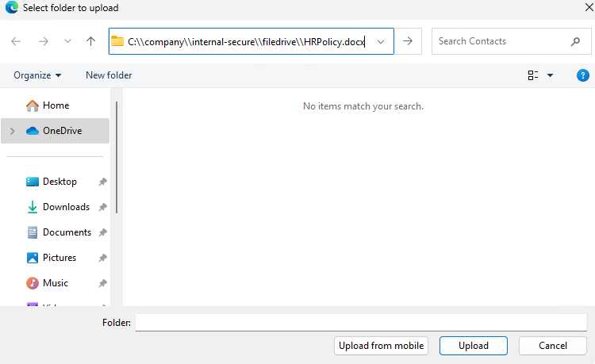
Task: Click the Back navigation arrow
Action: (17, 41)
